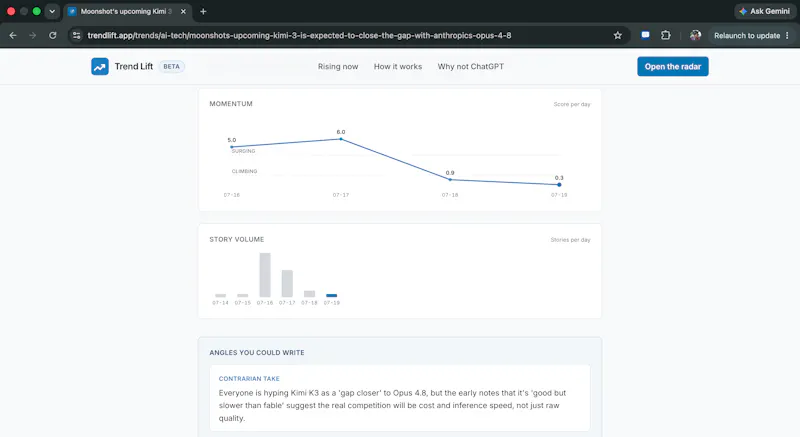Click the 07-15 story volume bar
The height and width of the screenshot is (437, 800).
point(243,295)
